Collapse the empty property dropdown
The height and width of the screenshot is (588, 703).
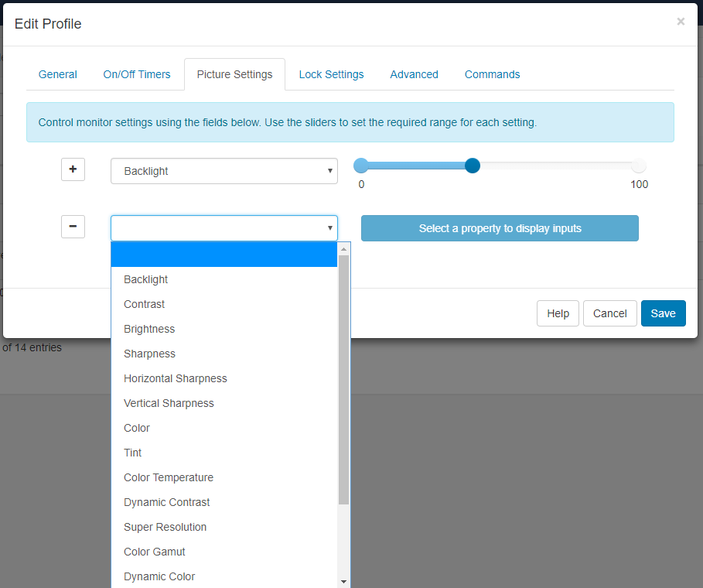(x=224, y=228)
